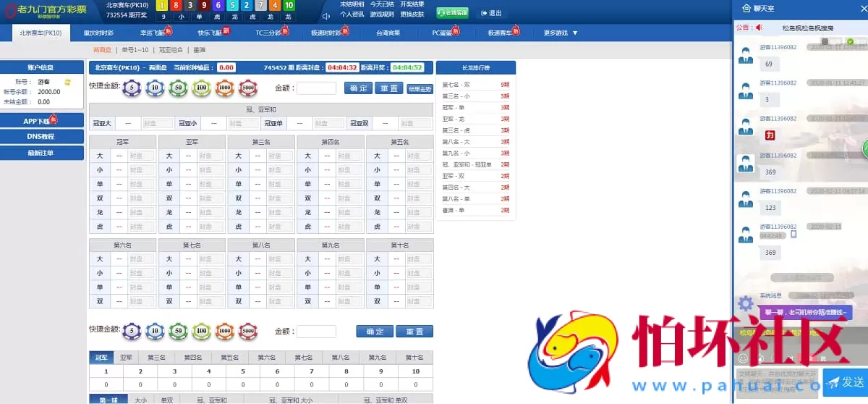Image resolution: width=868 pixels, height=404 pixels.
Task: Switch to 台湾宾果 game tab
Action: pyautogui.click(x=388, y=33)
